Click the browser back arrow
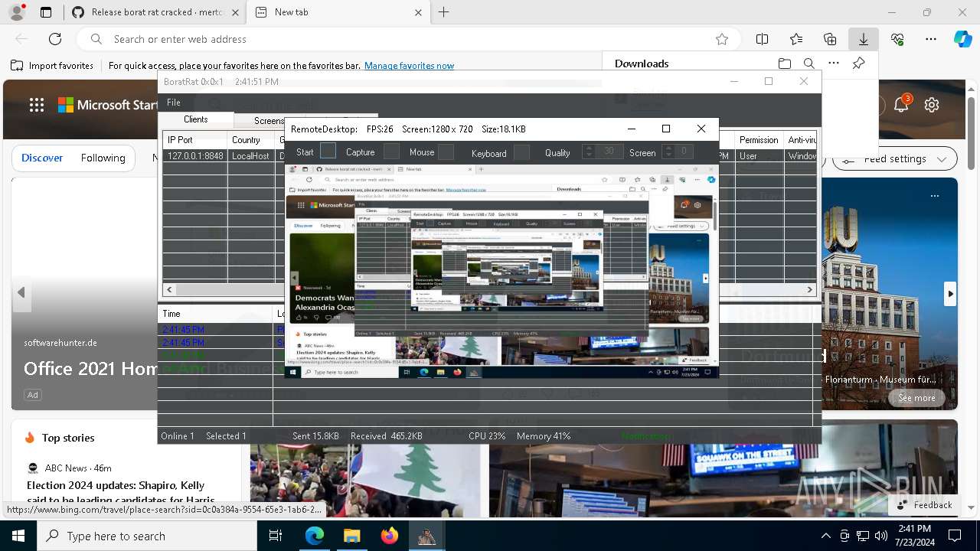This screenshot has height=551, width=980. (21, 39)
